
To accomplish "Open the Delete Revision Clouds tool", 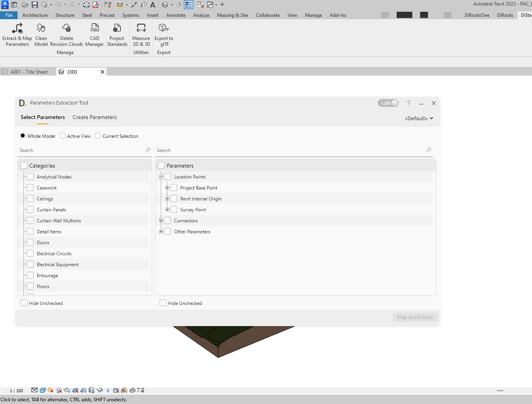I will (66, 34).
